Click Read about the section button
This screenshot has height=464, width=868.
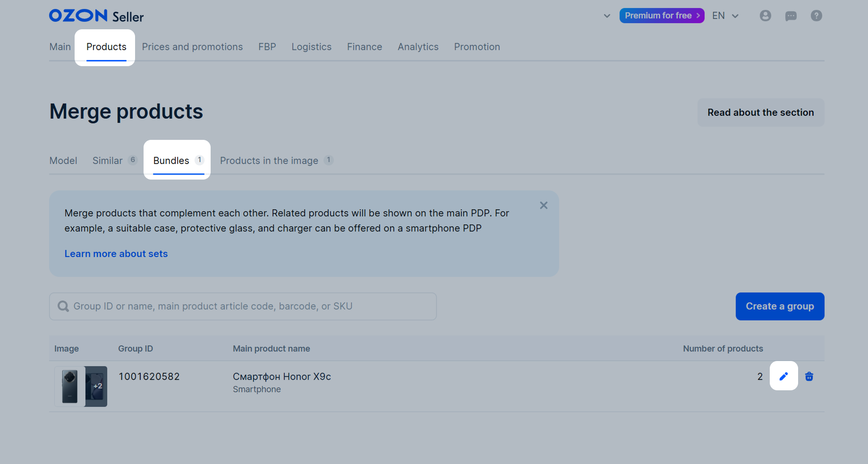coord(760,112)
